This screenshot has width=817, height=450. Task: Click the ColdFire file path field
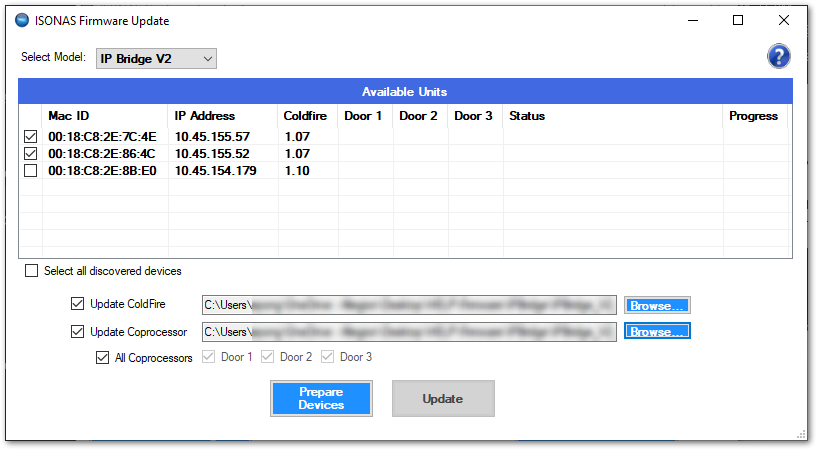click(x=409, y=305)
